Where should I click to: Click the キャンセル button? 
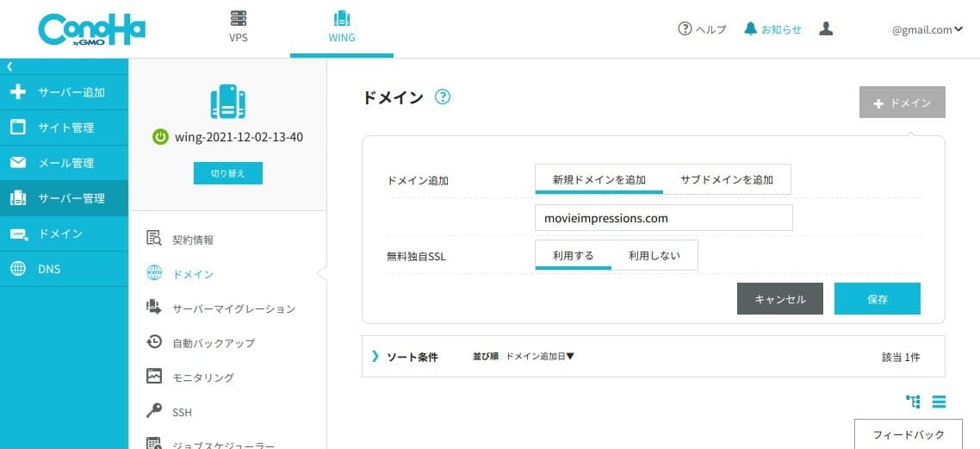780,299
